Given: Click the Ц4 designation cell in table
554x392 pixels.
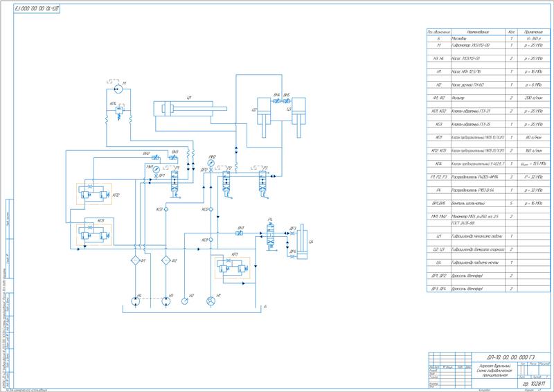Looking at the screenshot, I should tap(439, 262).
